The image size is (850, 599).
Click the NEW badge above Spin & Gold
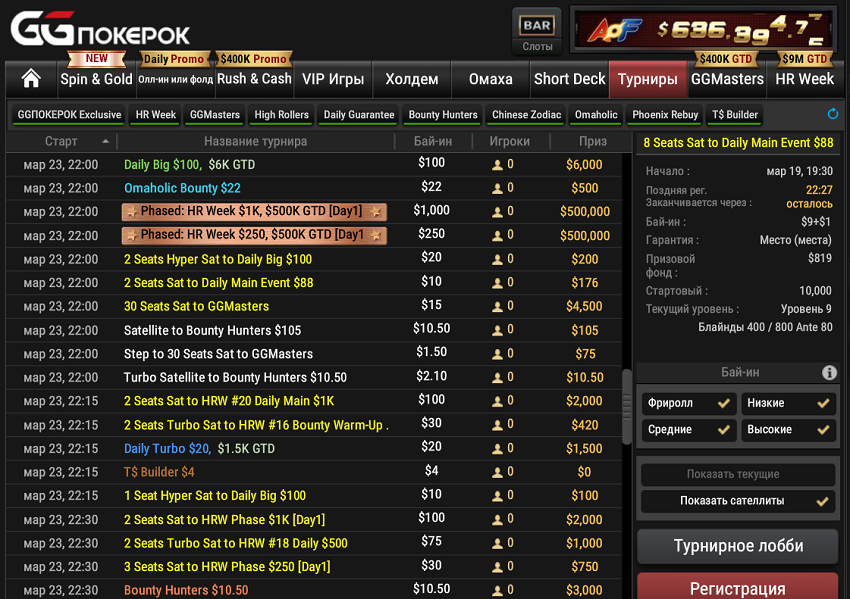(x=96, y=58)
